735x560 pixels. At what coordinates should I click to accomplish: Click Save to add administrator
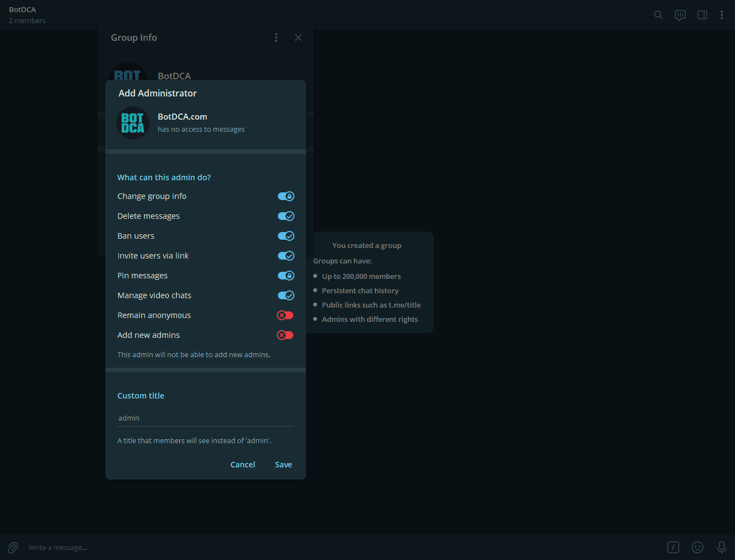(x=283, y=465)
